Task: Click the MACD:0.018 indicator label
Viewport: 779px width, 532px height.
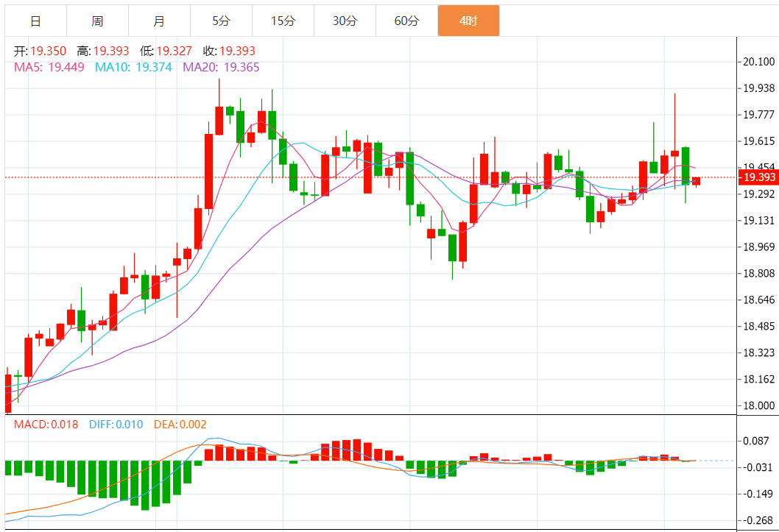Action: coord(46,425)
